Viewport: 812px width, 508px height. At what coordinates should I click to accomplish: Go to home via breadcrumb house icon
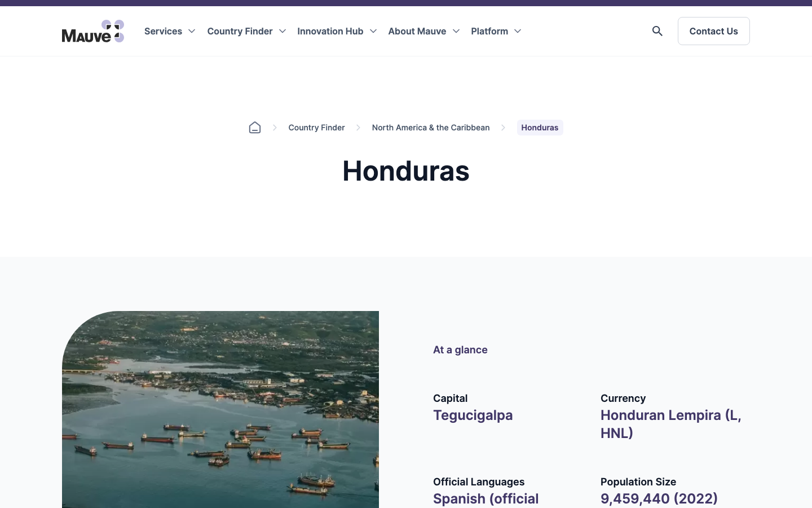click(255, 128)
